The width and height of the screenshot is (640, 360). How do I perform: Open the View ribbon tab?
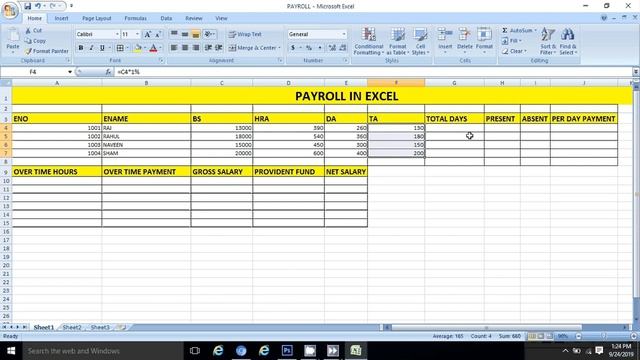(x=221, y=18)
